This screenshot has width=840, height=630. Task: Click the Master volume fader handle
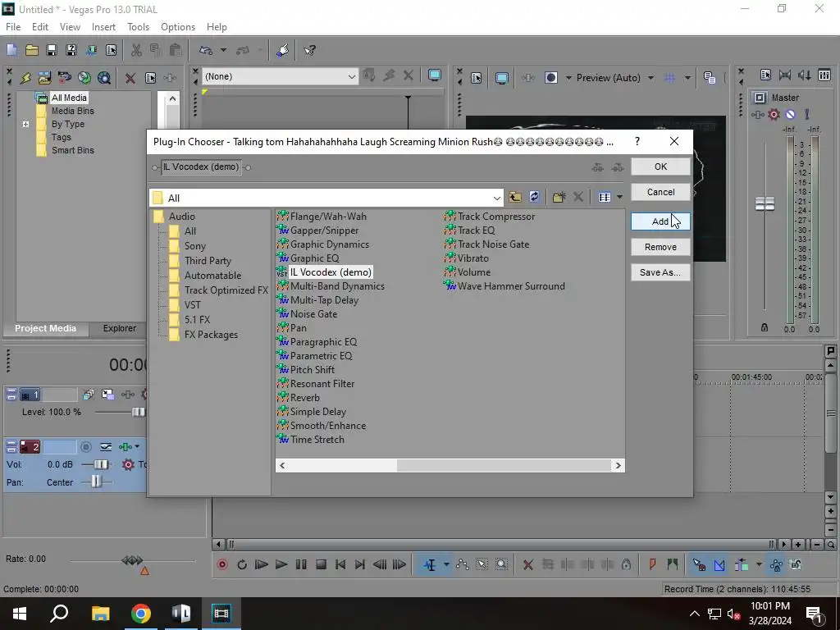(765, 203)
